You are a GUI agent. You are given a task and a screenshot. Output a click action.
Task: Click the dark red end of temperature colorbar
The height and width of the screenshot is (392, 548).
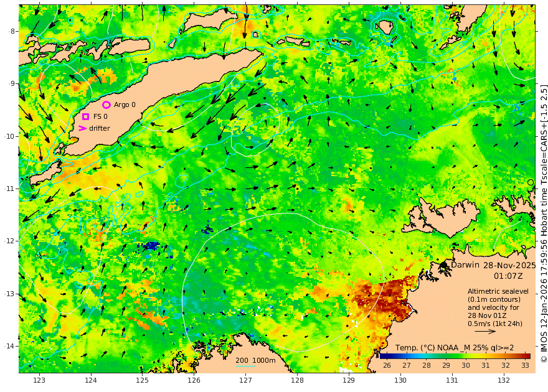(x=527, y=356)
